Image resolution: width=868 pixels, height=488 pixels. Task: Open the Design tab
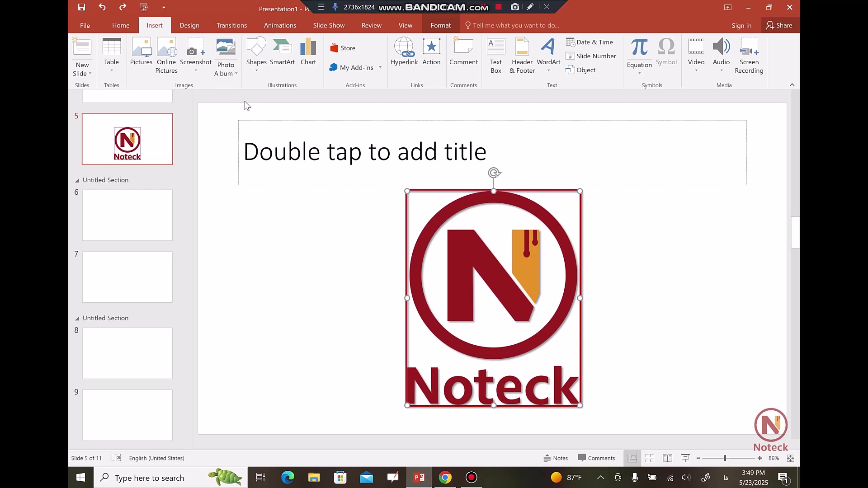pyautogui.click(x=189, y=25)
